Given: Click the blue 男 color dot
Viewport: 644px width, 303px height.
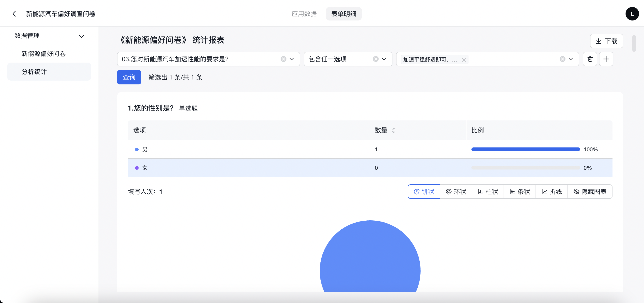Looking at the screenshot, I should tap(137, 149).
